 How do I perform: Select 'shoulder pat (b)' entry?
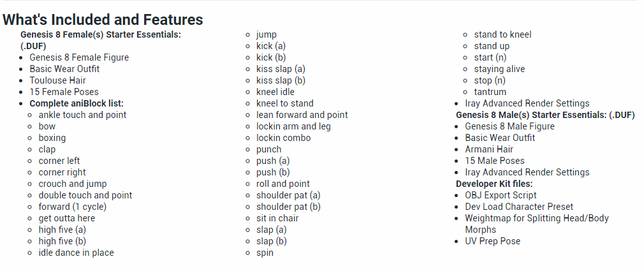tap(288, 207)
